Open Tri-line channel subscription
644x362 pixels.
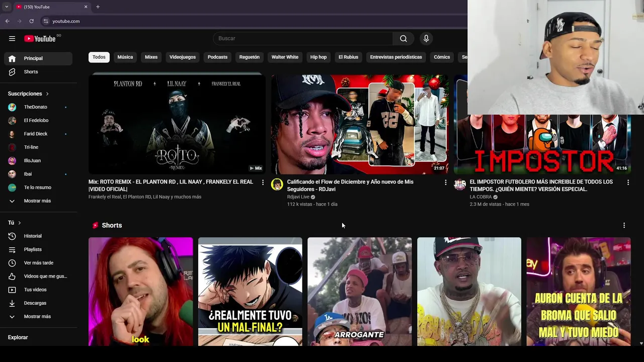coord(38,147)
